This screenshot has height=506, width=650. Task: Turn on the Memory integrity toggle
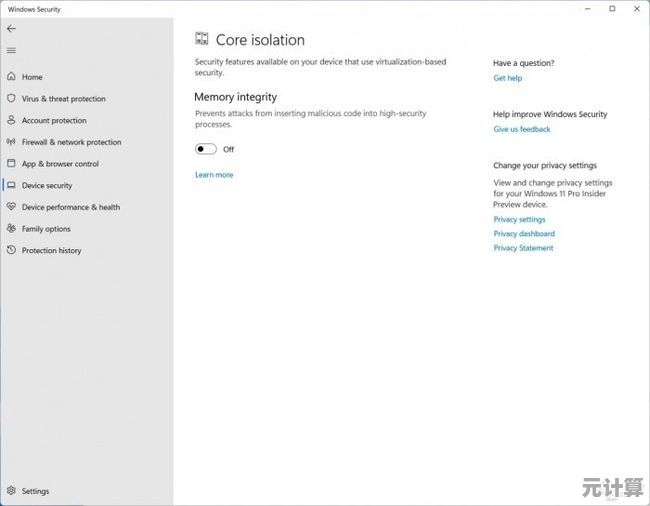[206, 149]
